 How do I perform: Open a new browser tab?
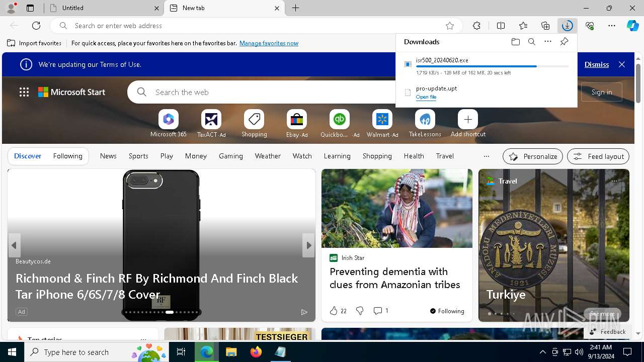296,8
